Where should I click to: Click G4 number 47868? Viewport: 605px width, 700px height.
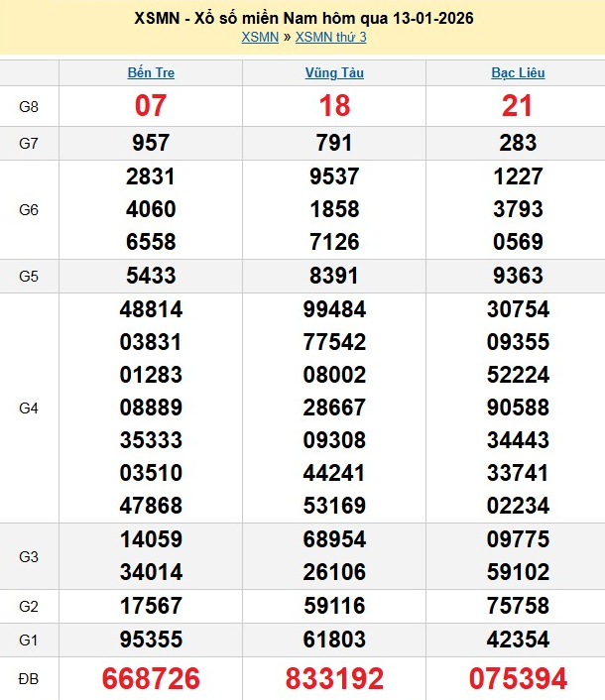tap(151, 506)
